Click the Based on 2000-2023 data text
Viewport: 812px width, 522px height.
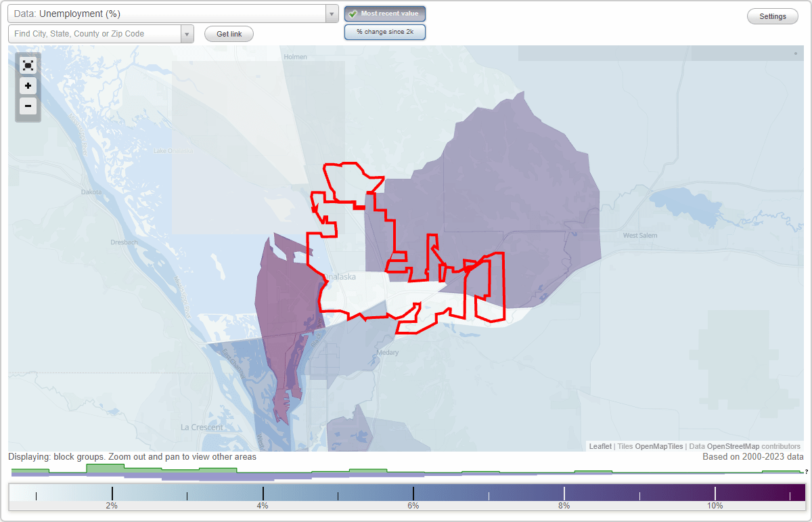(753, 457)
